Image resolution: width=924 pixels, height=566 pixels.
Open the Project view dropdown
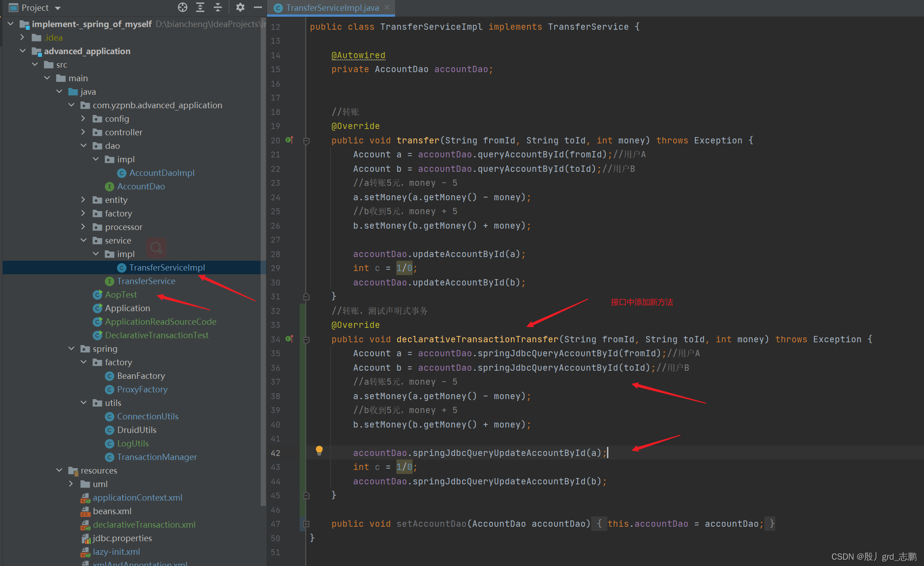click(x=58, y=8)
